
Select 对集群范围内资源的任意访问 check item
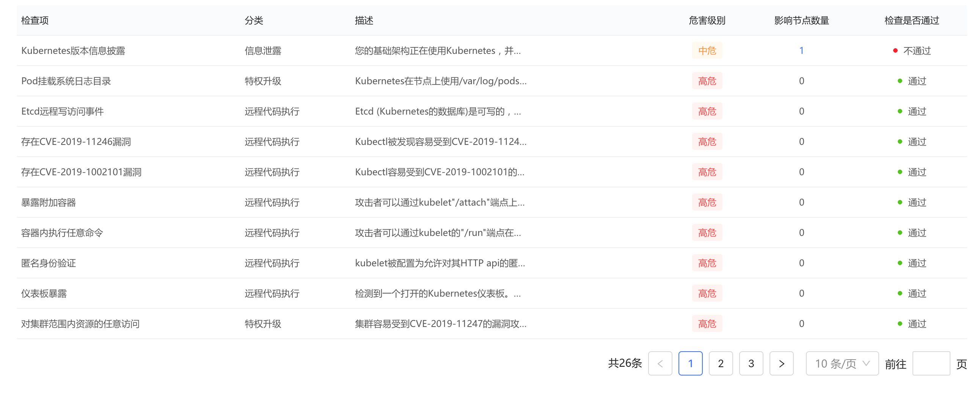80,324
